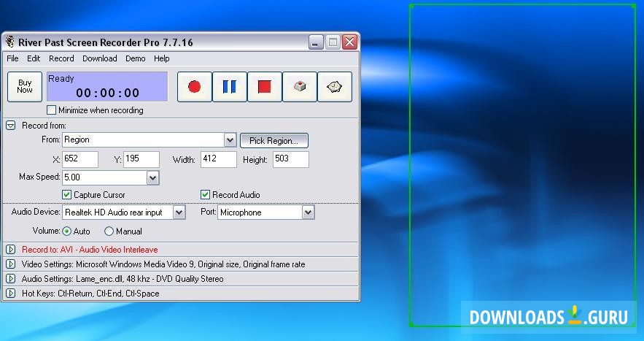Viewport: 644px width, 341px height.
Task: Open the Audio Device dropdown
Action: pyautogui.click(x=179, y=212)
